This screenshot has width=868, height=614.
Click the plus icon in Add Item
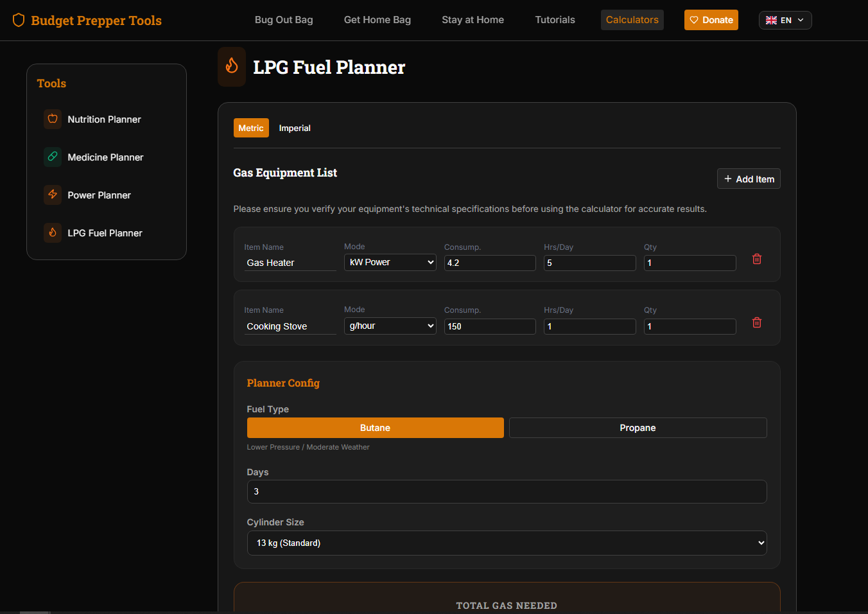[x=728, y=179]
